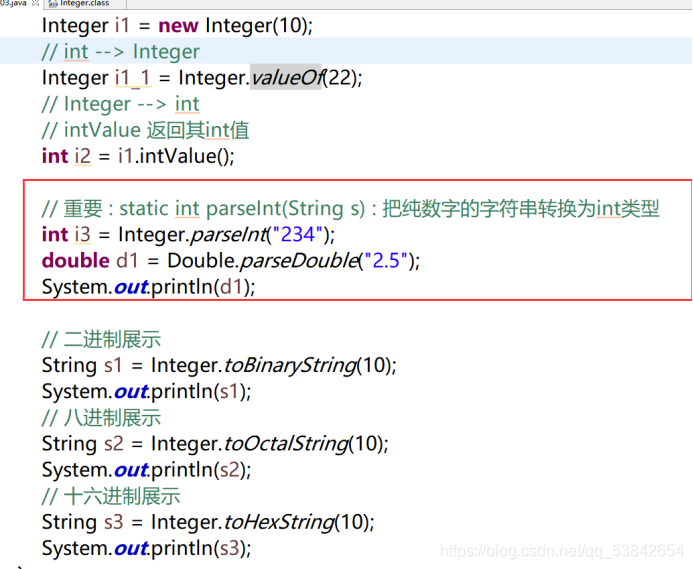Click the variable name i1_1

tap(133, 78)
